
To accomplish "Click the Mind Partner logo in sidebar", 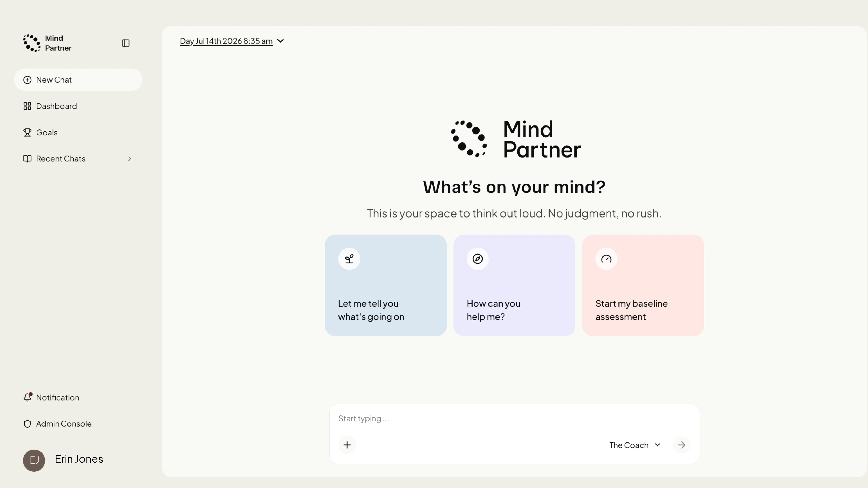I will 47,43.
